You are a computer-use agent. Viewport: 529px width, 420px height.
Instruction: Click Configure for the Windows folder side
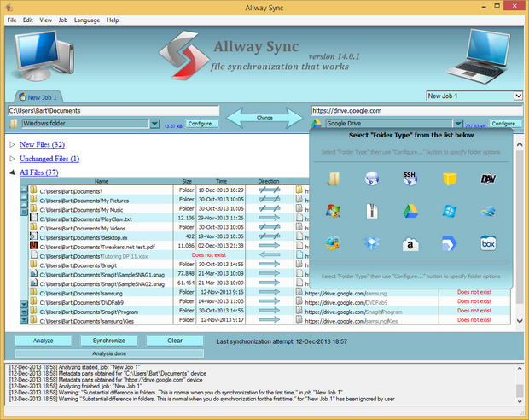(201, 124)
